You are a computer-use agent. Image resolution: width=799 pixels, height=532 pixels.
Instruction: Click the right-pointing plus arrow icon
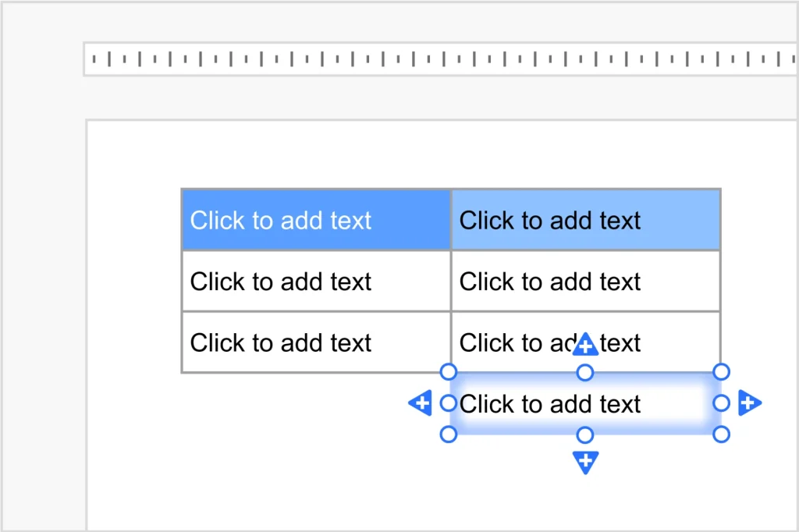[x=749, y=403]
